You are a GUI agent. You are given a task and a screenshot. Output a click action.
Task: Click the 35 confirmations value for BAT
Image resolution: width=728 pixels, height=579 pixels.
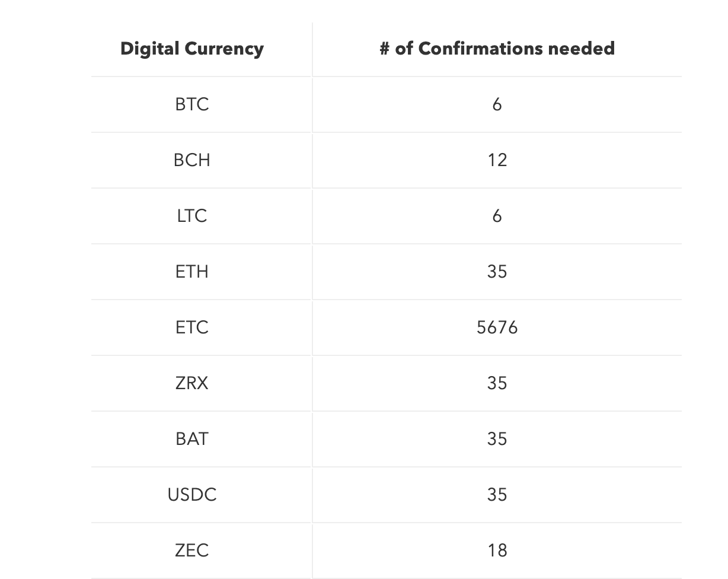(497, 439)
